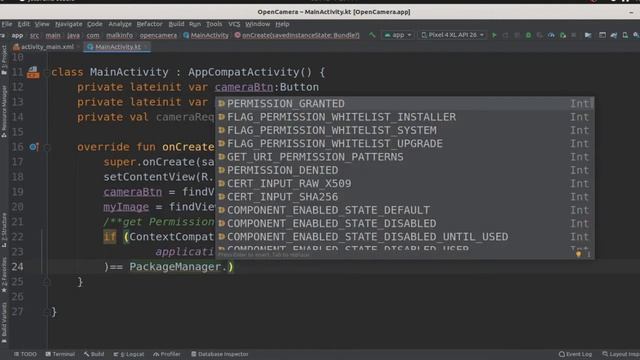The image size is (640, 360).
Task: Collapse the onCreate function fold marker
Action: click(47, 147)
